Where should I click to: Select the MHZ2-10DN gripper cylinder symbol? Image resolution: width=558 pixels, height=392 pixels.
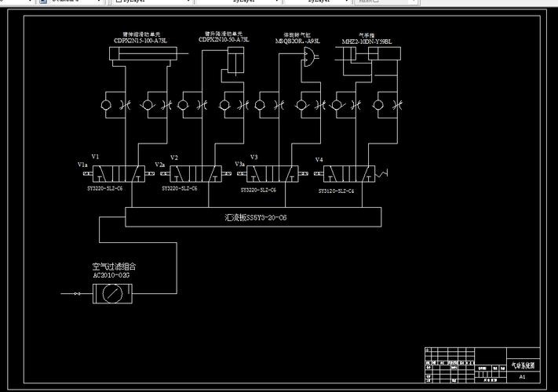point(368,54)
